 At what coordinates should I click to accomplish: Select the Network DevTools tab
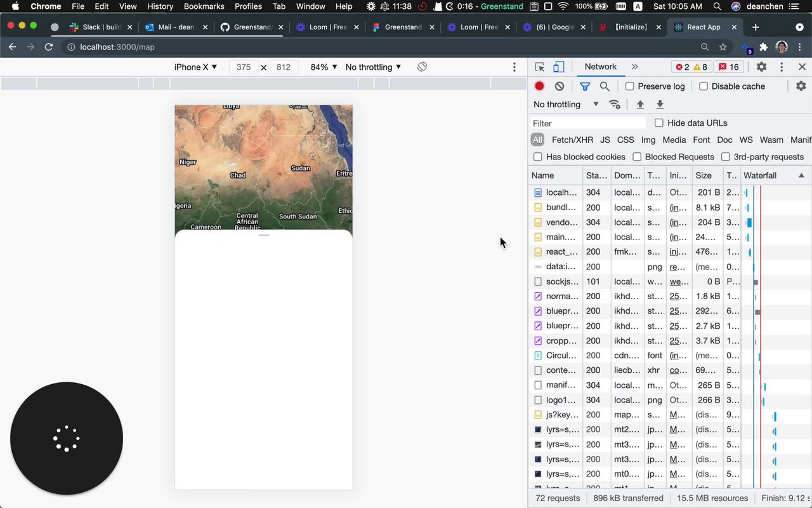point(600,67)
